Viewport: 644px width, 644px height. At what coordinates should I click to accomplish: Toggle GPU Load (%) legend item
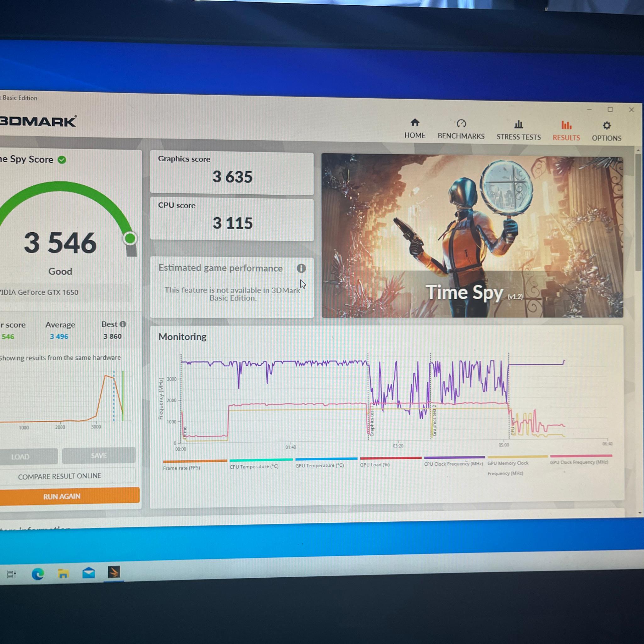(x=390, y=462)
